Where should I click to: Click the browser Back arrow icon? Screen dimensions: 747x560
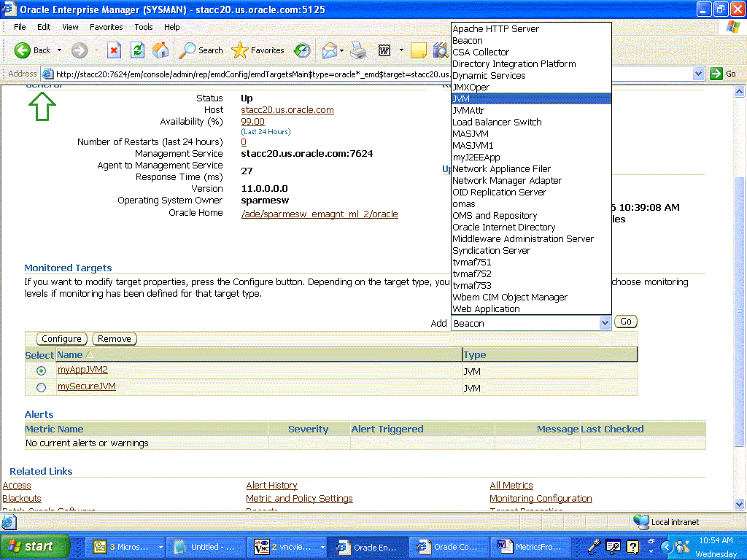coord(22,50)
